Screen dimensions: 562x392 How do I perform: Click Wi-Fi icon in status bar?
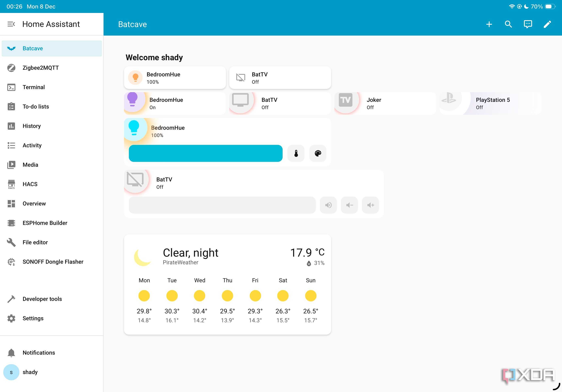click(512, 6)
